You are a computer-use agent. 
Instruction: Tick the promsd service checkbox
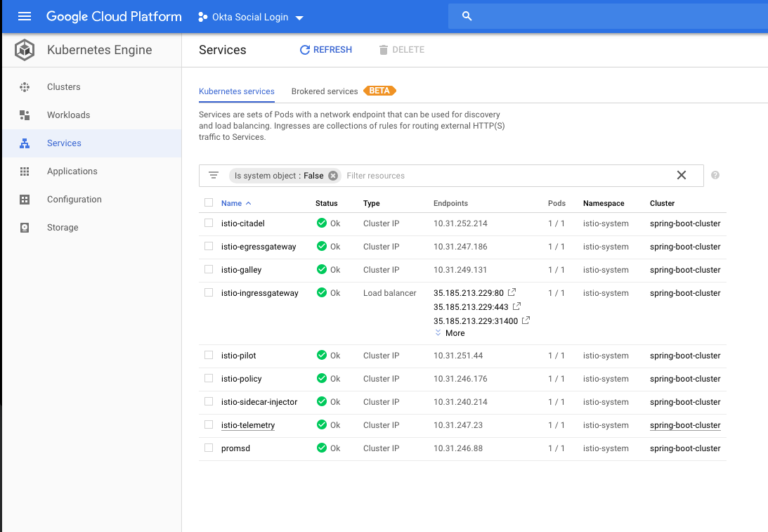[209, 448]
